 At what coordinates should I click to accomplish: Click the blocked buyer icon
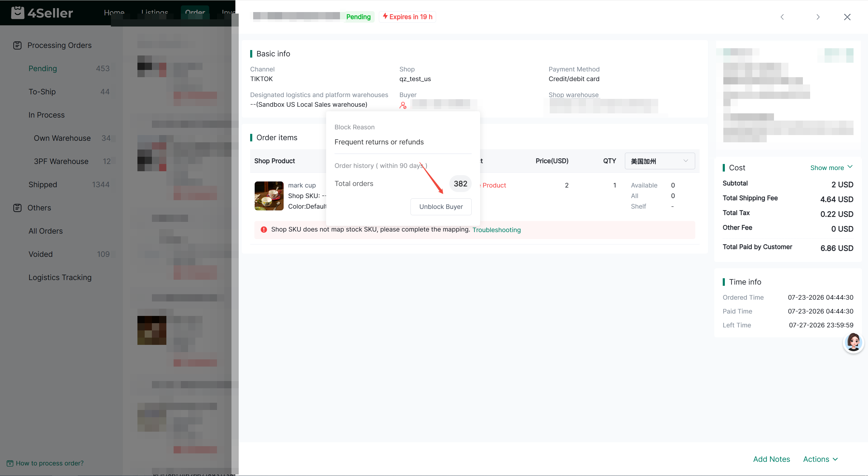[x=403, y=106]
